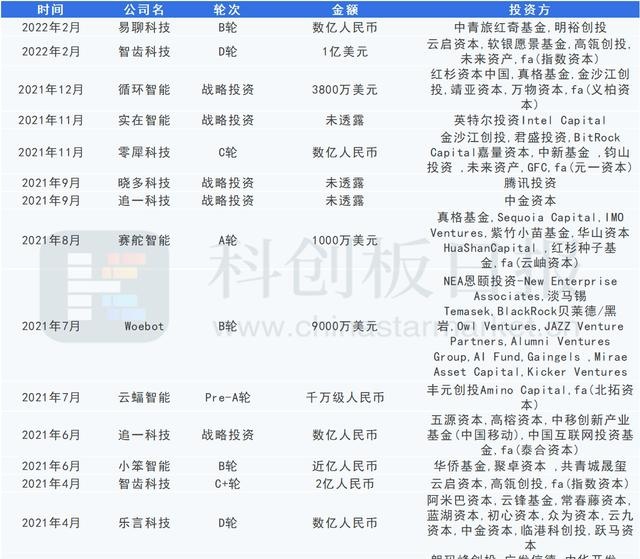Click the 公司名 column header

tap(144, 9)
